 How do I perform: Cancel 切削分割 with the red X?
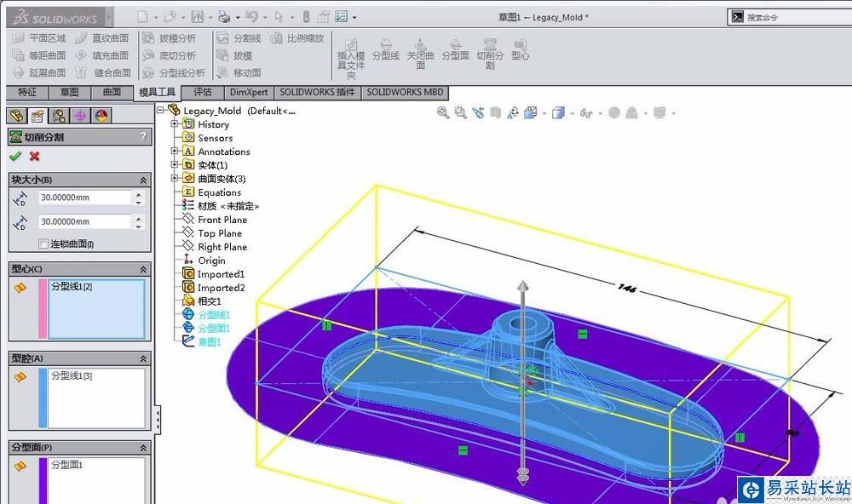[34, 157]
